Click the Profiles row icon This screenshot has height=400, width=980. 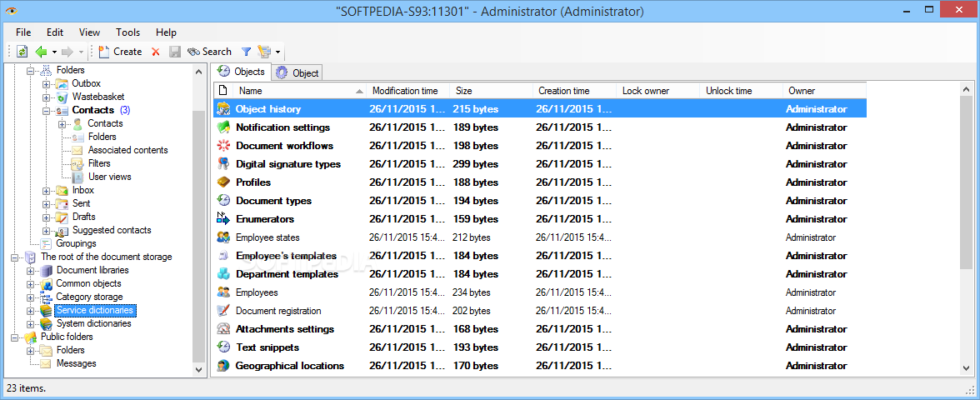(223, 182)
